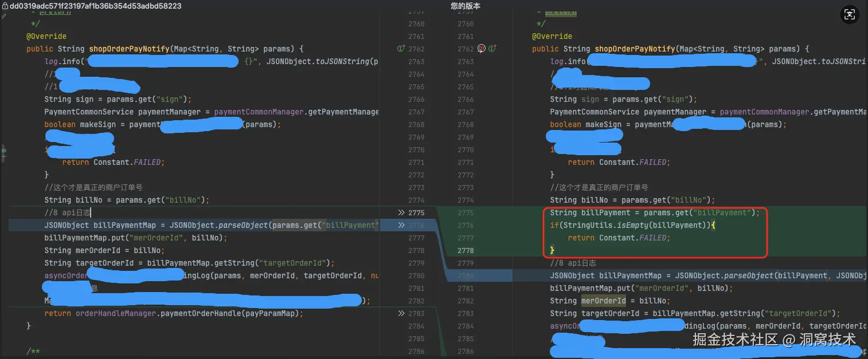The width and height of the screenshot is (868, 359).
Task: Click return Constant.FAILED in left revision
Action: [x=113, y=162]
